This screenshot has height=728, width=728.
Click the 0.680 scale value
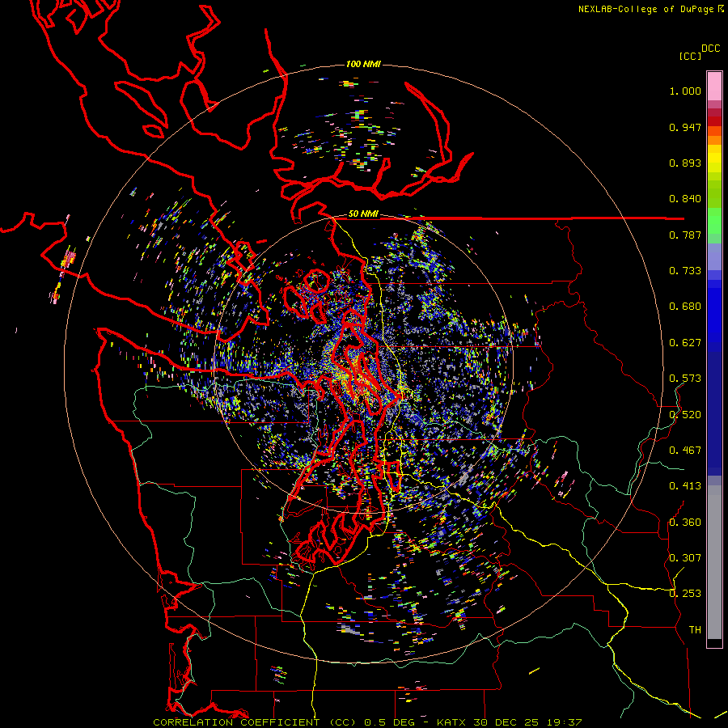[x=685, y=307]
